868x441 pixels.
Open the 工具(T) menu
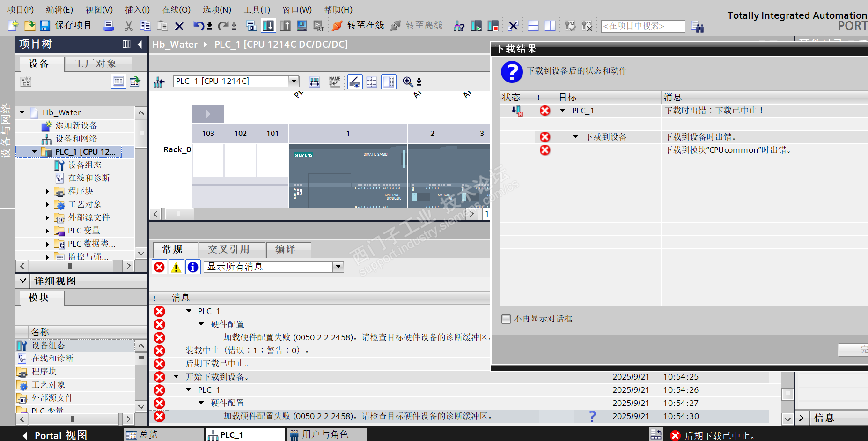(x=257, y=9)
